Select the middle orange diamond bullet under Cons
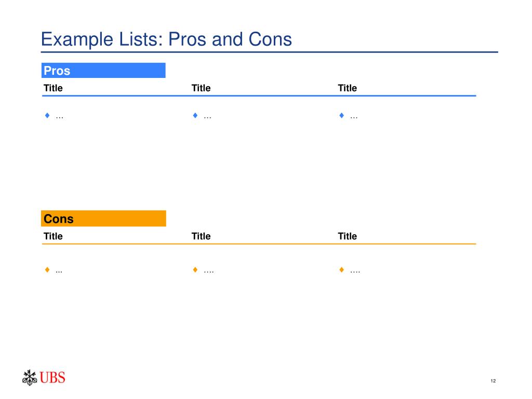The width and height of the screenshot is (532, 399). [x=195, y=270]
